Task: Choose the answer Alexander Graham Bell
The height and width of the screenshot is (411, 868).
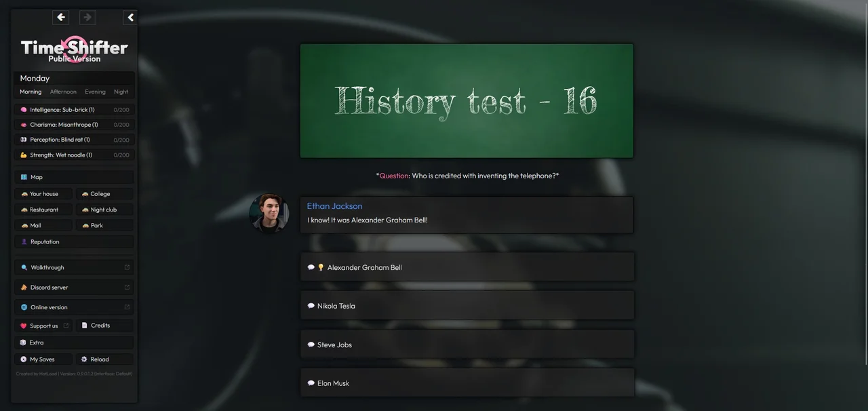Action: coord(467,267)
